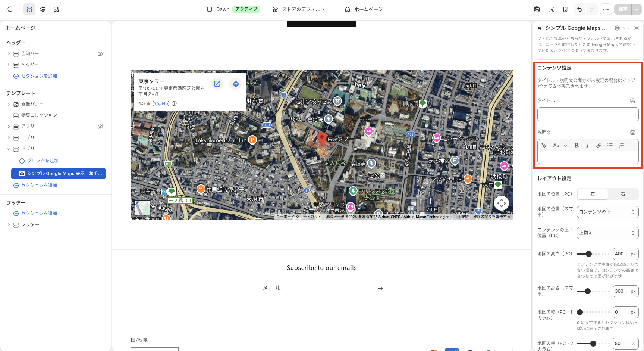This screenshot has width=644, height=351.
Task: Open the panel dynamic source icon in header
Action: point(617,28)
